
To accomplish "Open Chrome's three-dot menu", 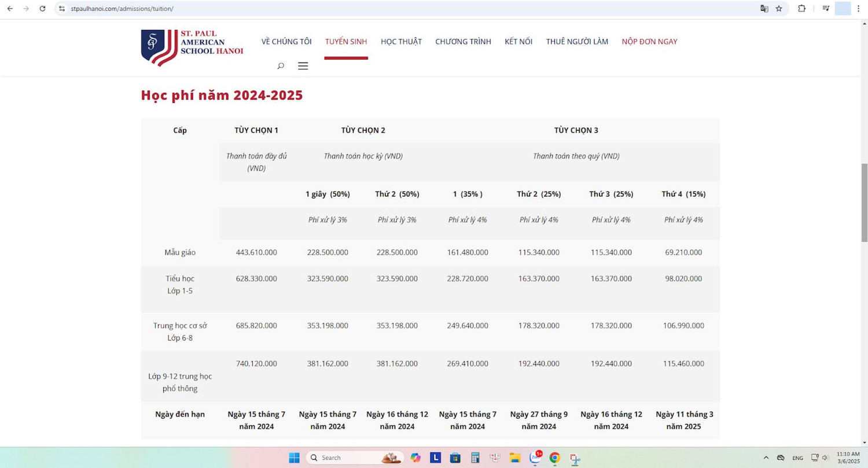I will tap(859, 9).
